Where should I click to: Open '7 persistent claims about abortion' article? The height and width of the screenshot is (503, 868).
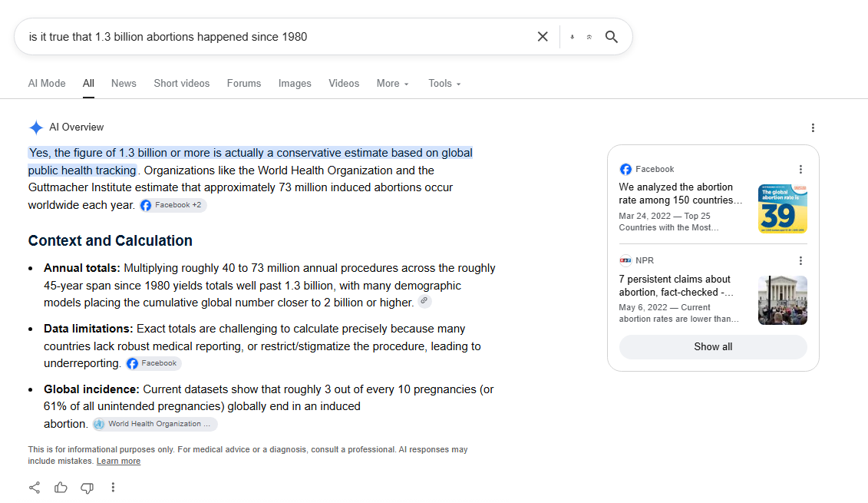click(676, 286)
